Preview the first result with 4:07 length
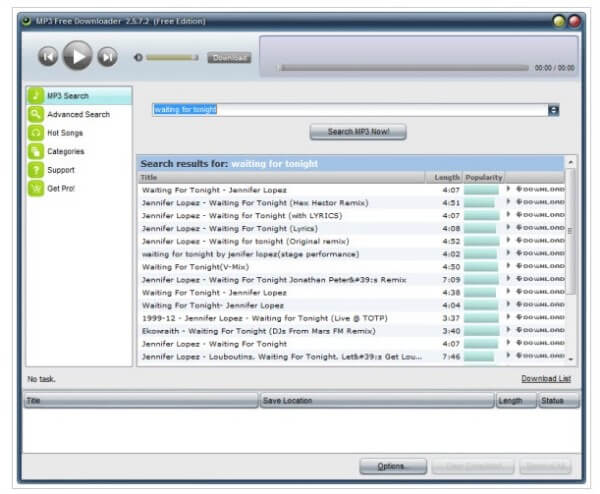The image size is (600, 494). [x=508, y=189]
